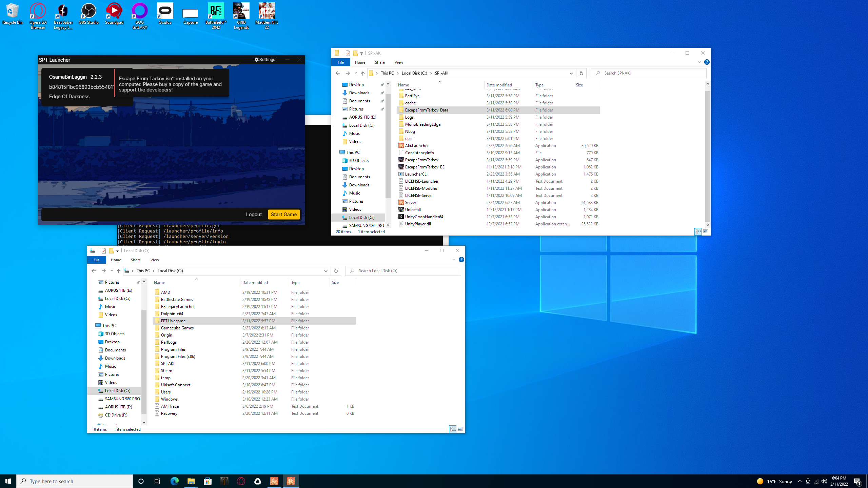Open Task View on the taskbar

point(157,481)
